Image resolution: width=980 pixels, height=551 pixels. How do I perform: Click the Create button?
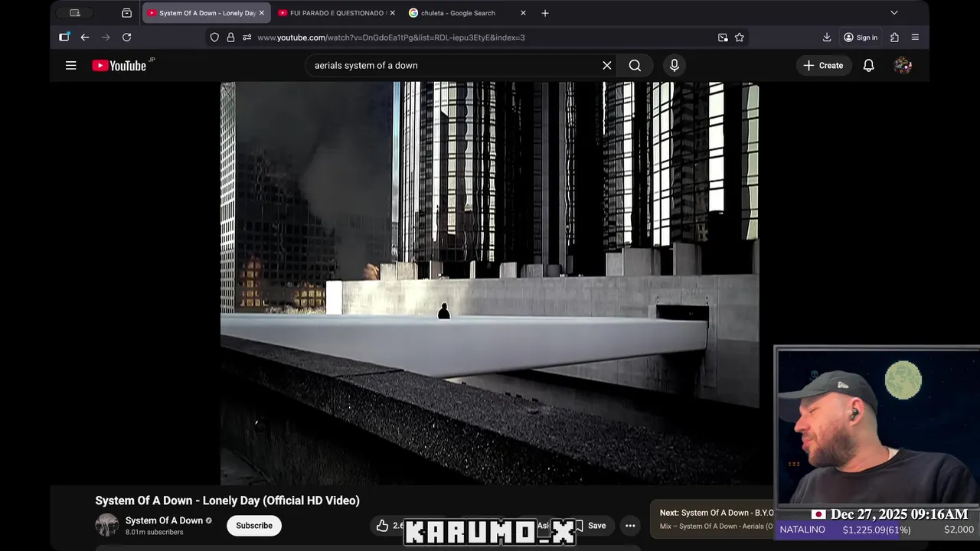823,66
